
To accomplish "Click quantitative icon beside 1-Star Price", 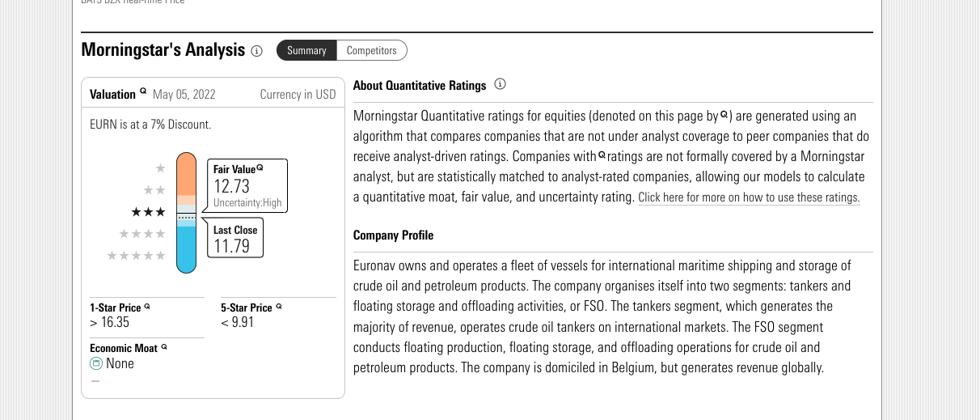I will (147, 307).
